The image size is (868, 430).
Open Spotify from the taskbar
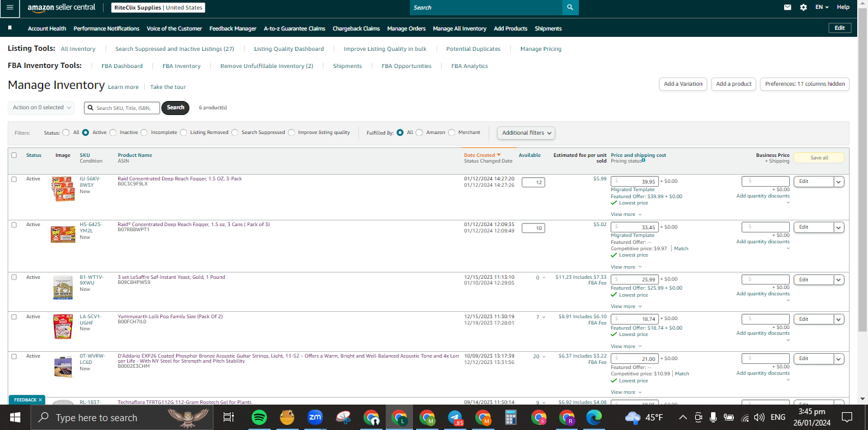pyautogui.click(x=259, y=417)
